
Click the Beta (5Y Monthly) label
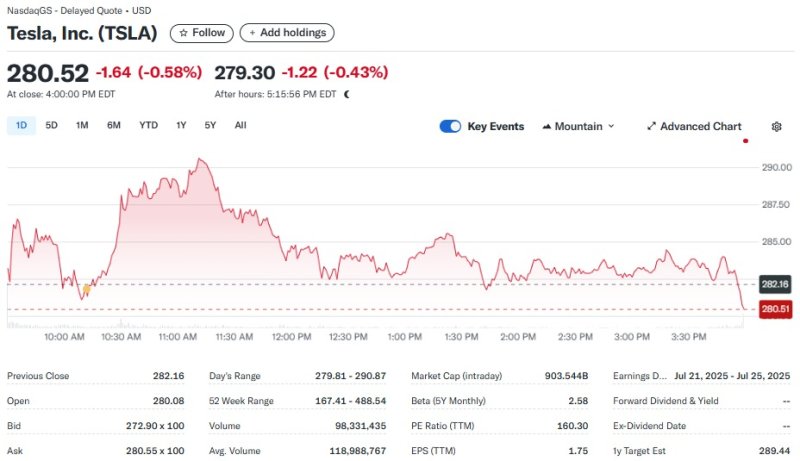click(x=448, y=401)
